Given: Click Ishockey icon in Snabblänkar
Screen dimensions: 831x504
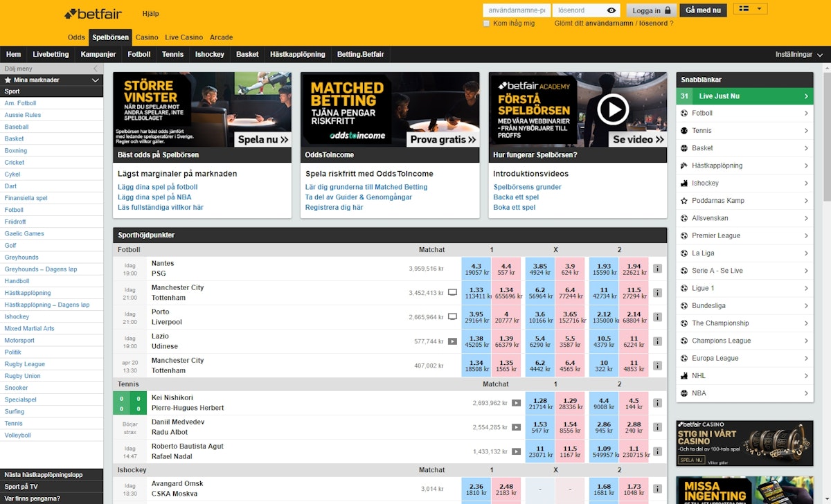Looking at the screenshot, I should (684, 183).
